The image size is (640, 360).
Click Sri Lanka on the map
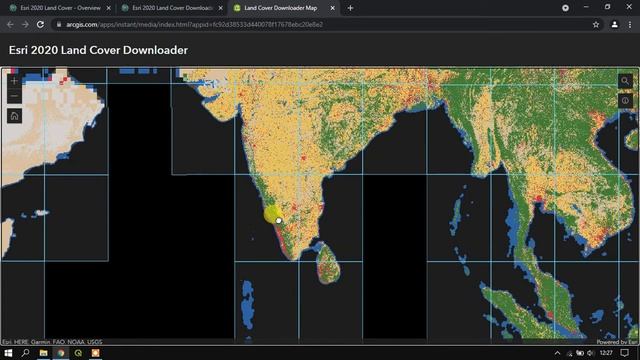click(x=328, y=264)
